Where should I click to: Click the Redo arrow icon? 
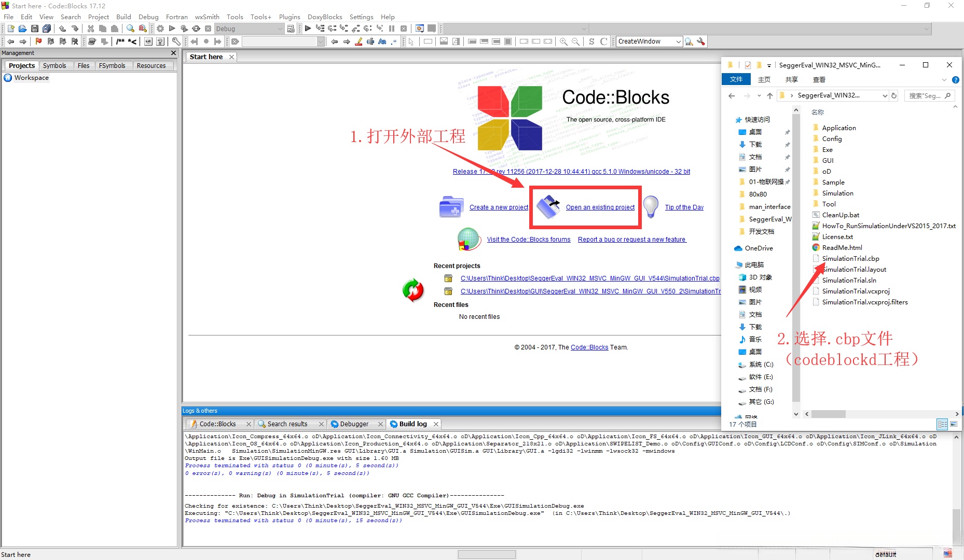pyautogui.click(x=75, y=29)
